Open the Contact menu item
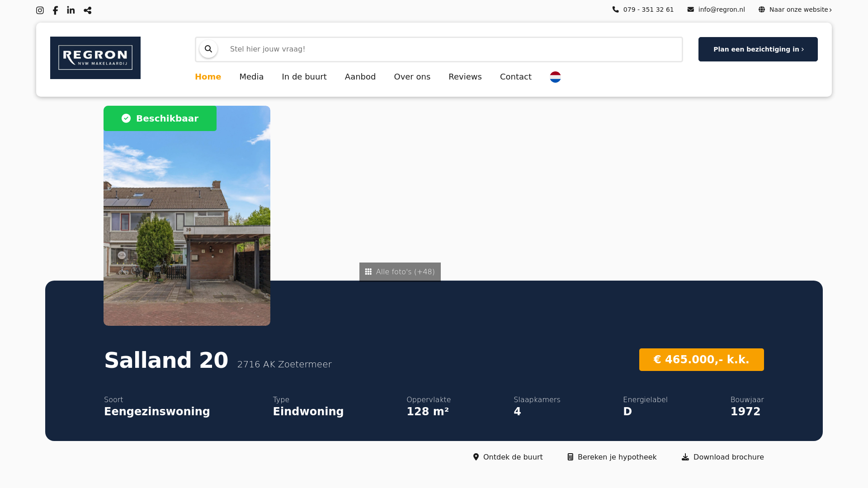The width and height of the screenshot is (868, 488). pos(516,77)
